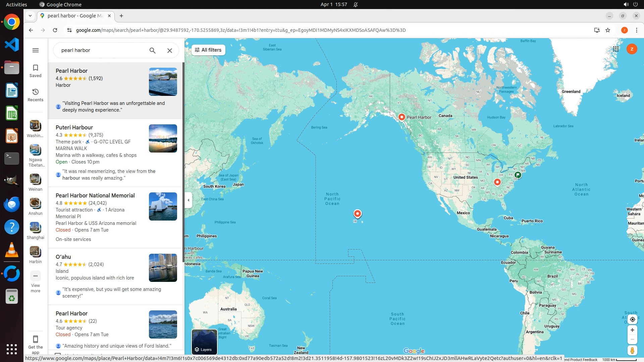Open Recents history in sidebar
The image size is (644, 362).
coord(36,95)
